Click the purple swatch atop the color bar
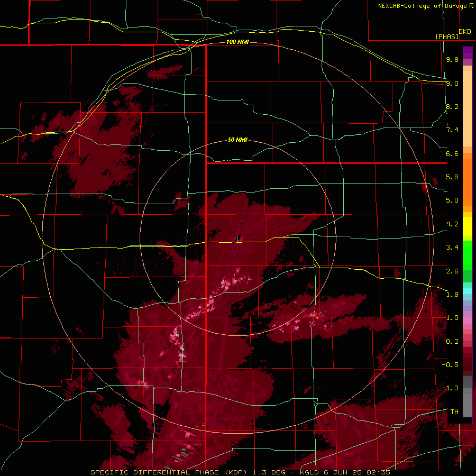Viewport: 476px width, 476px height. pos(467,53)
